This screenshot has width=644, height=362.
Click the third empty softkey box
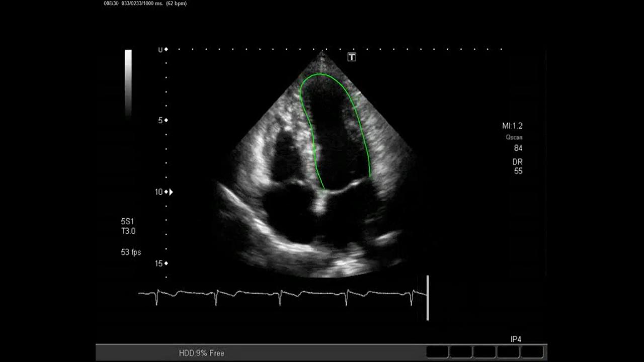(x=484, y=352)
